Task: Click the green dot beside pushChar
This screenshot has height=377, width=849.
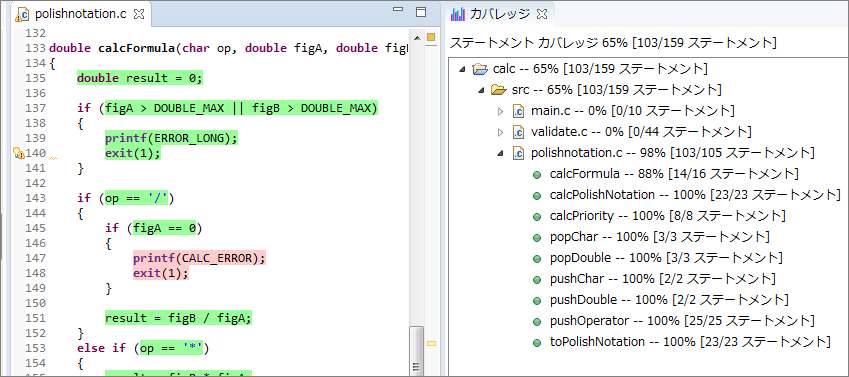Action: pos(537,280)
